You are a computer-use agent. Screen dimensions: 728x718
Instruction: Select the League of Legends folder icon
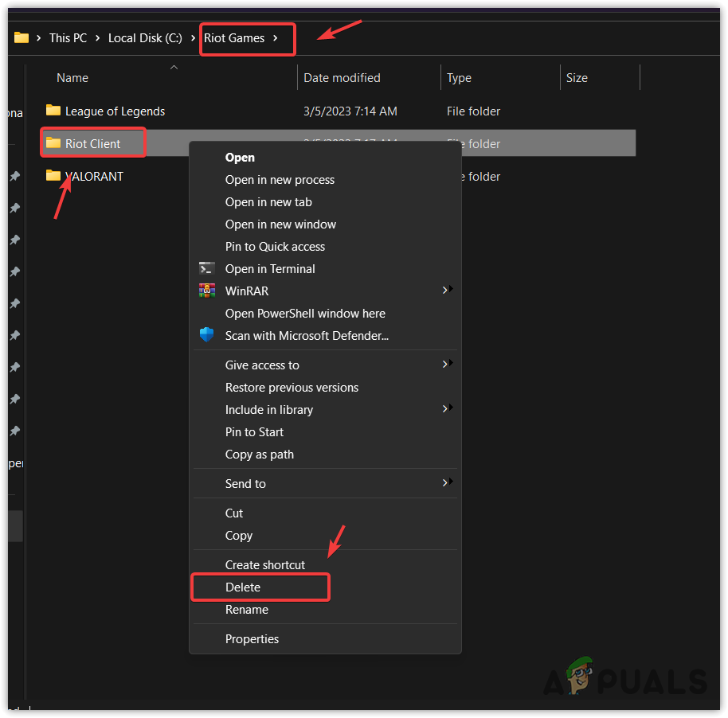coord(53,111)
